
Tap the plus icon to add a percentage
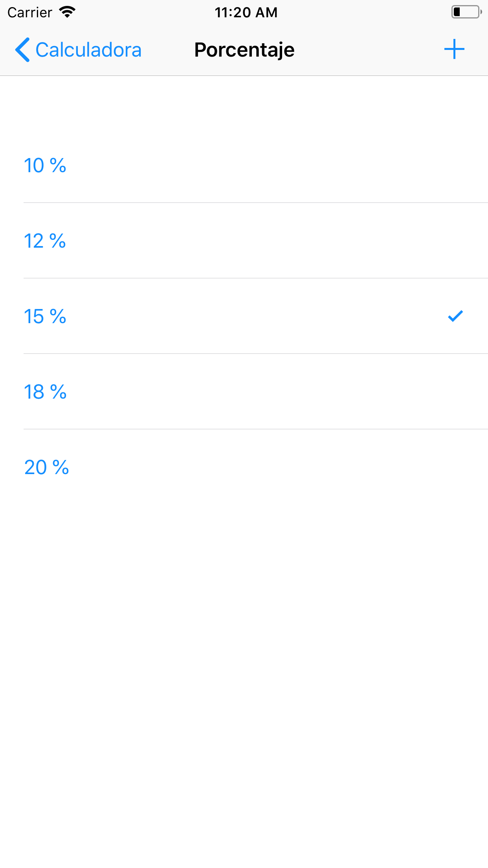click(454, 49)
